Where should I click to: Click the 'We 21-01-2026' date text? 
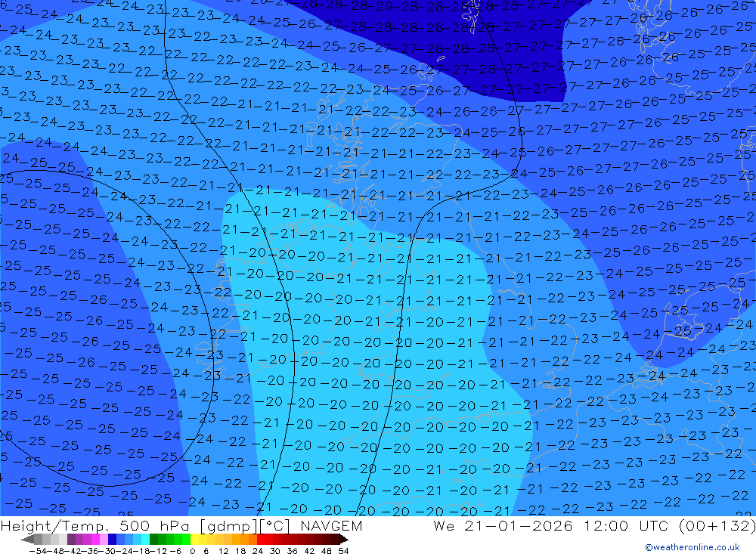503,525
